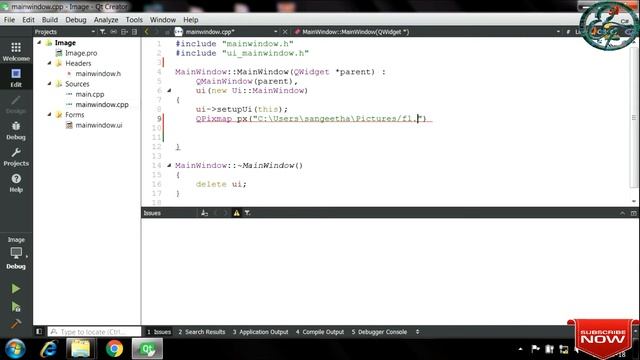The image size is (640, 360).
Task: Close the Projects side panel
Action: point(134,31)
